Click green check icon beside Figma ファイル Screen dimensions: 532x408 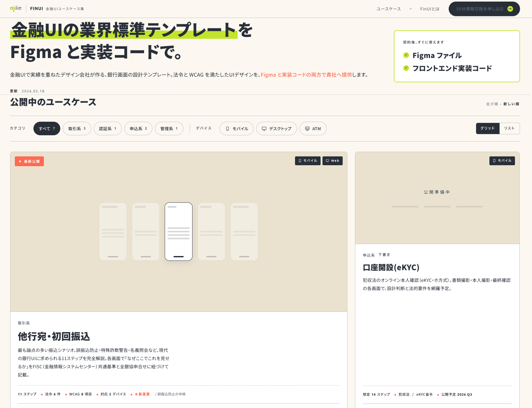[406, 55]
